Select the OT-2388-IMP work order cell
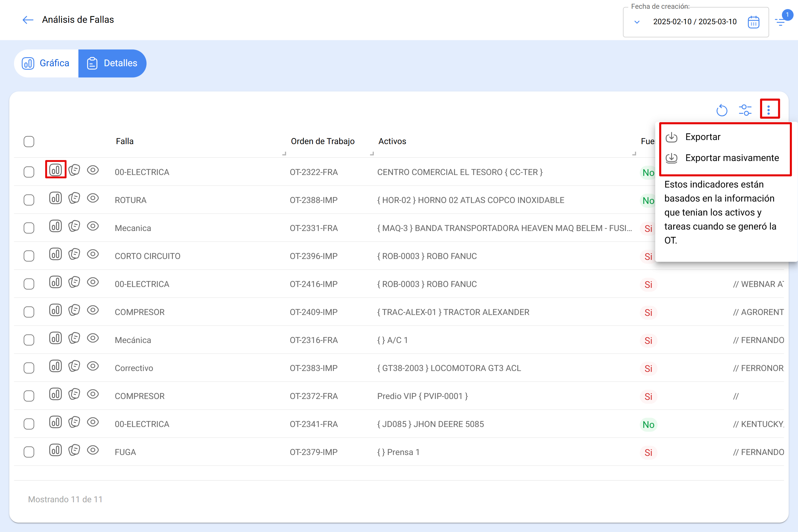The width and height of the screenshot is (798, 532). (314, 200)
